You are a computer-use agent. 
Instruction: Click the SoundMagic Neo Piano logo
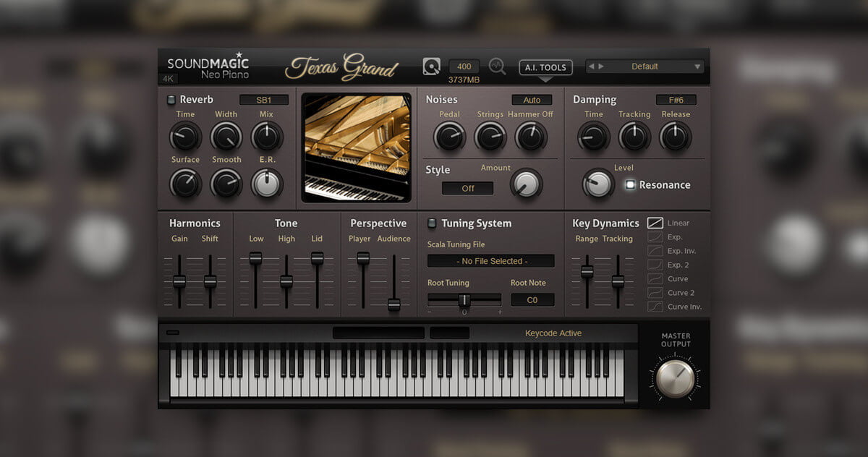[208, 67]
